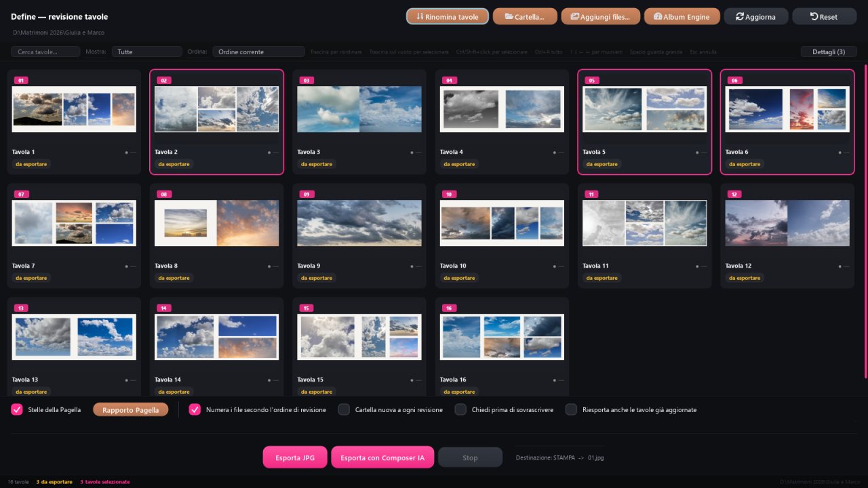This screenshot has width=868, height=488.
Task: Click the 'da esportare' tag on Tavola 5
Action: [602, 164]
